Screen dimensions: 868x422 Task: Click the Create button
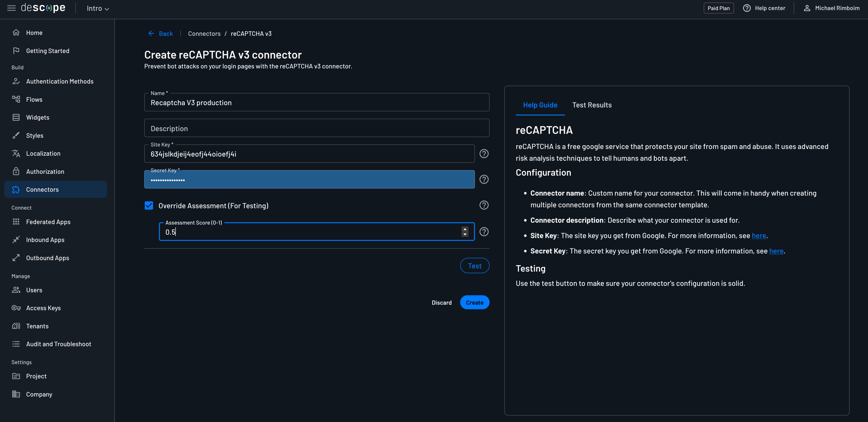pyautogui.click(x=475, y=302)
